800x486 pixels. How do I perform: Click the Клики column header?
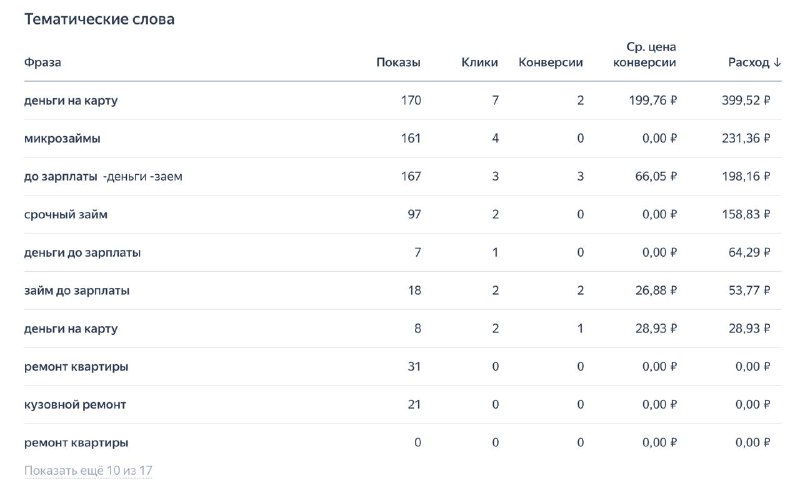click(x=480, y=62)
